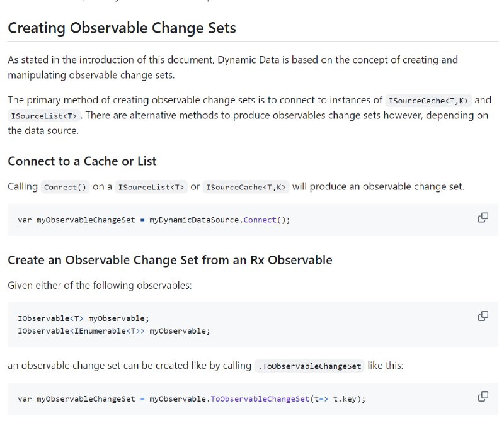504x428 pixels.
Task: Click the .ToObservableChangeSet inline code tag
Action: click(x=309, y=366)
